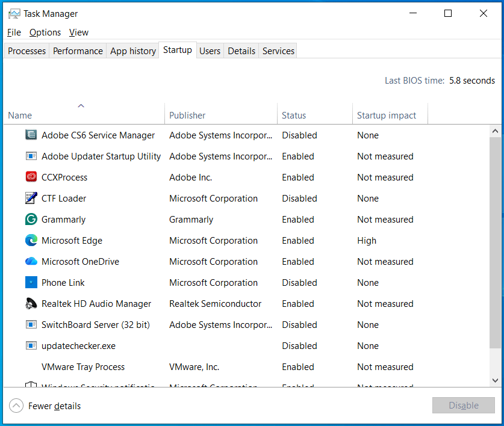Select VMware Tray Process row
504x426 pixels.
pyautogui.click(x=82, y=366)
